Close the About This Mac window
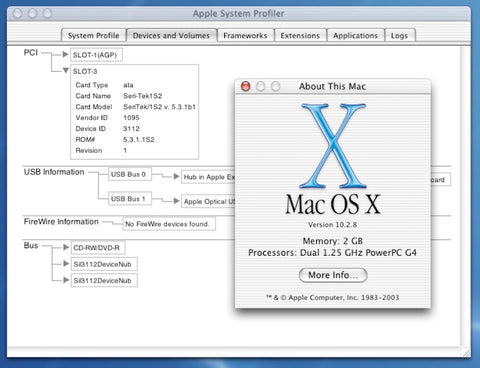Screen dimensions: 480x368 coord(246,86)
